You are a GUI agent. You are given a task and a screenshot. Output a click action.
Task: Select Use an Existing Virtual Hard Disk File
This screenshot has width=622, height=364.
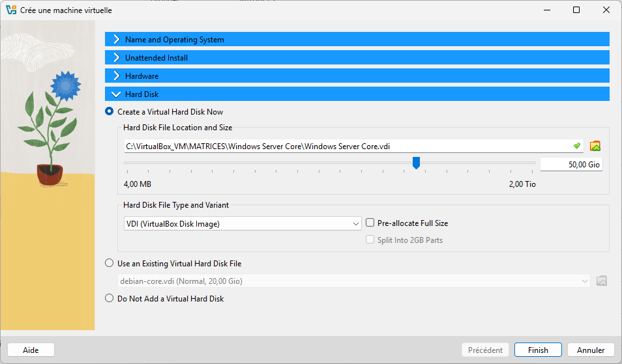[x=110, y=264]
